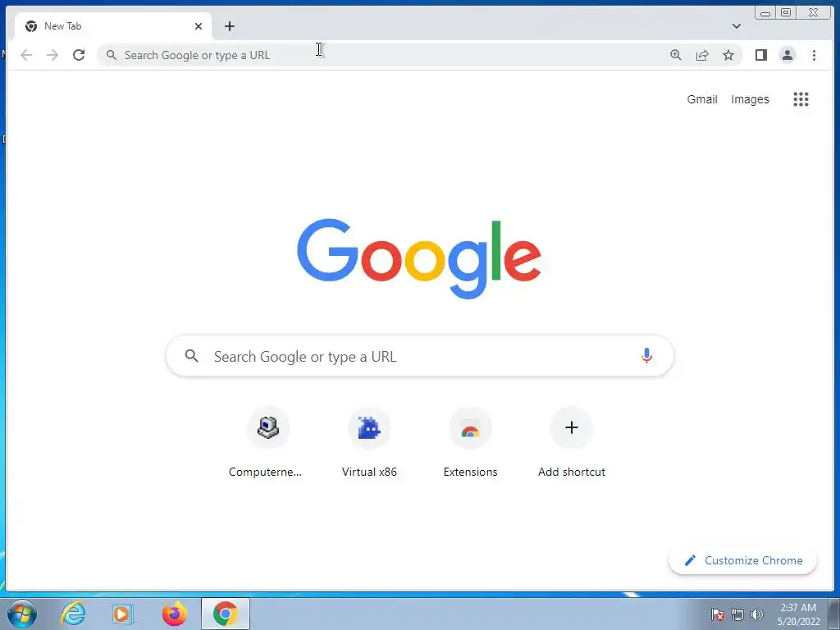This screenshot has height=630, width=840.
Task: Close the New Tab tab
Action: [199, 26]
